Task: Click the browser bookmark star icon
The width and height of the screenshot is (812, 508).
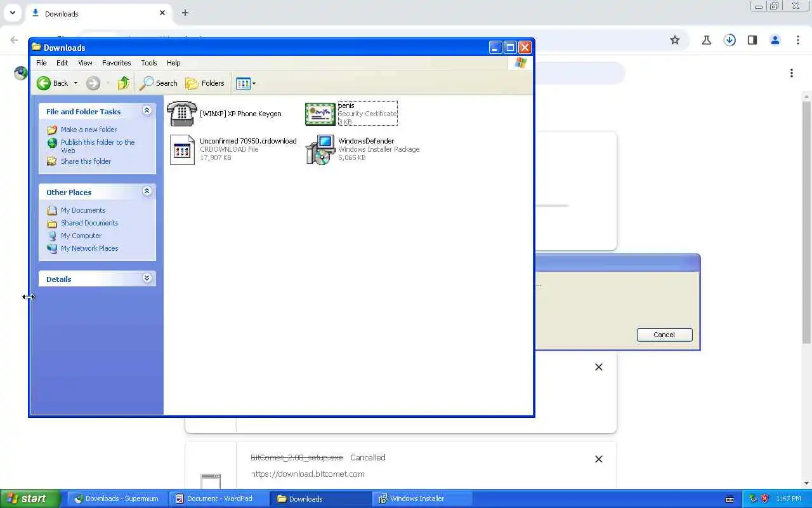Action: pyautogui.click(x=675, y=40)
